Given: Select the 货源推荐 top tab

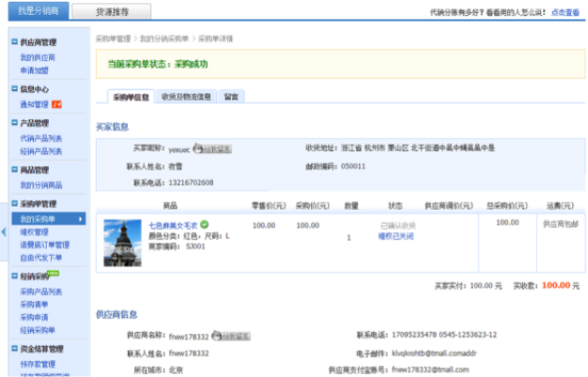Looking at the screenshot, I should 126,12.
